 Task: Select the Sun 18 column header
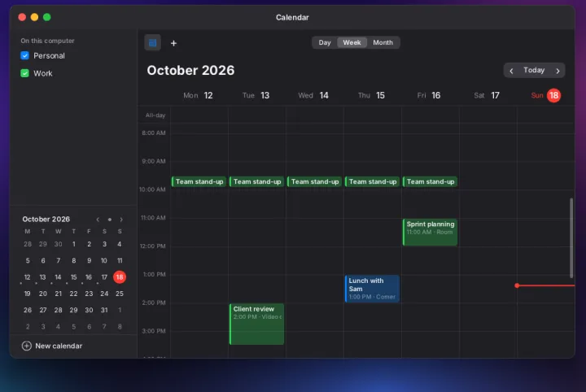(x=546, y=96)
